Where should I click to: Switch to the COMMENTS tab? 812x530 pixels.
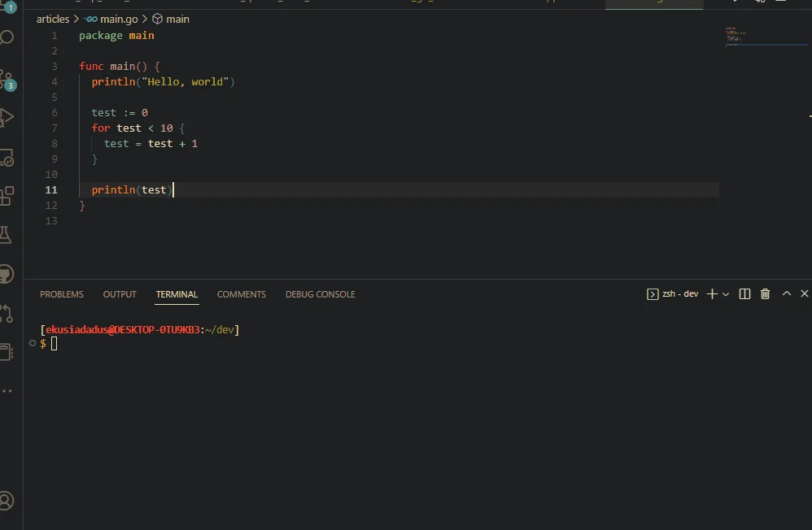pyautogui.click(x=242, y=294)
